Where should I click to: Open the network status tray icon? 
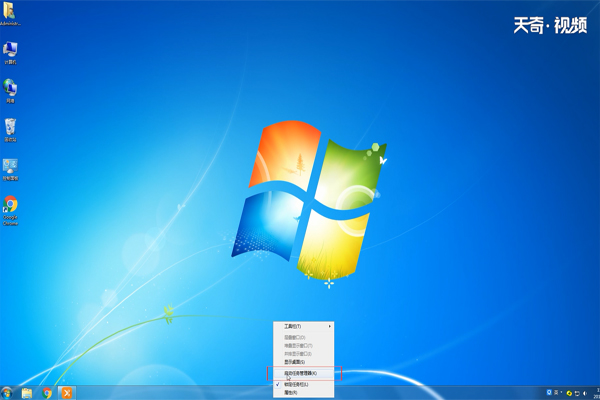(x=577, y=393)
